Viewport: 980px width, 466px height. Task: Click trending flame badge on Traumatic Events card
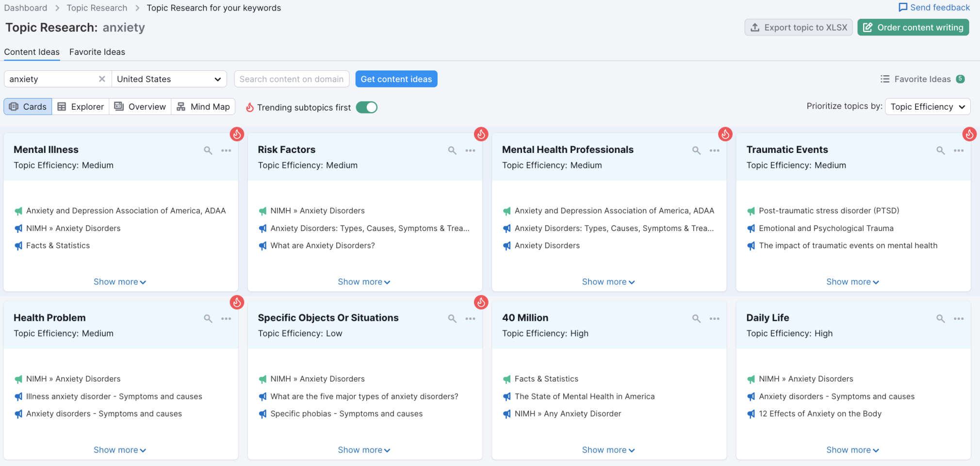click(x=969, y=134)
